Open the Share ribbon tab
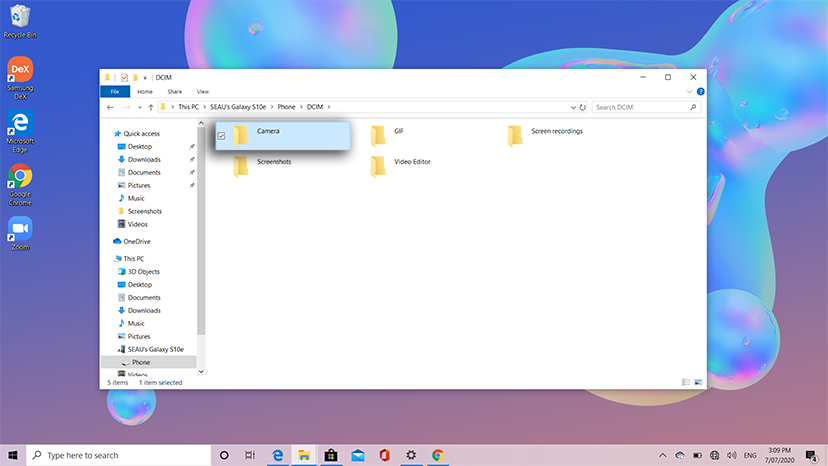Screen dimensions: 828x466 [174, 92]
